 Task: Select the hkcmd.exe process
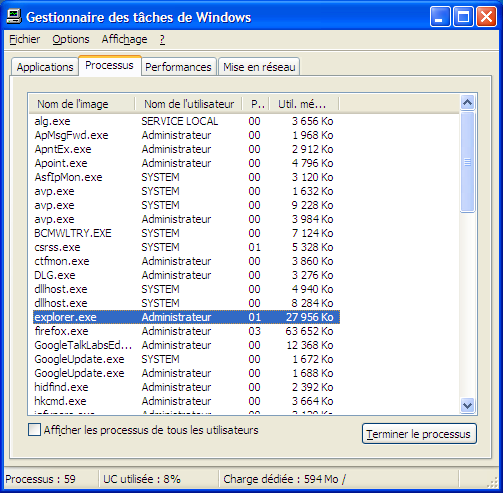click(186, 401)
